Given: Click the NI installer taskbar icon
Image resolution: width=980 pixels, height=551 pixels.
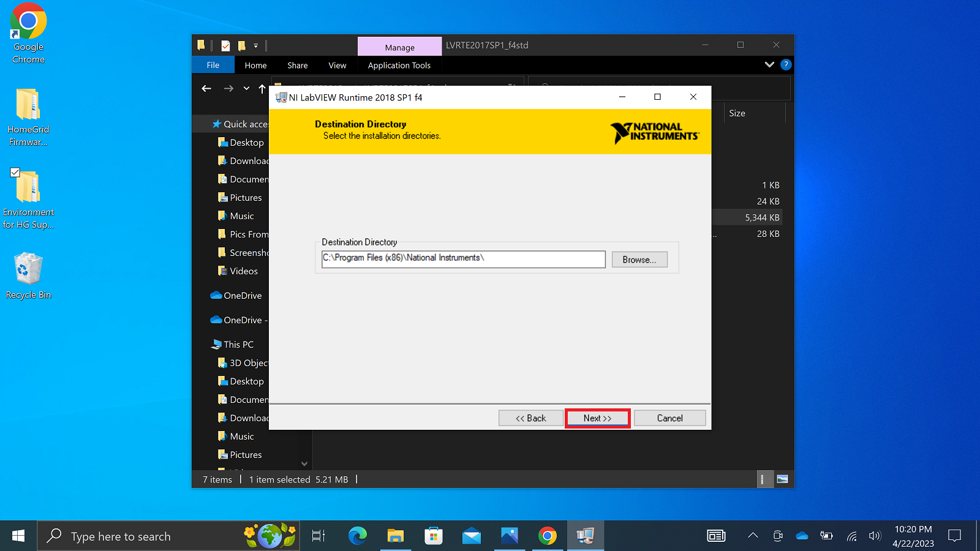Looking at the screenshot, I should 586,536.
